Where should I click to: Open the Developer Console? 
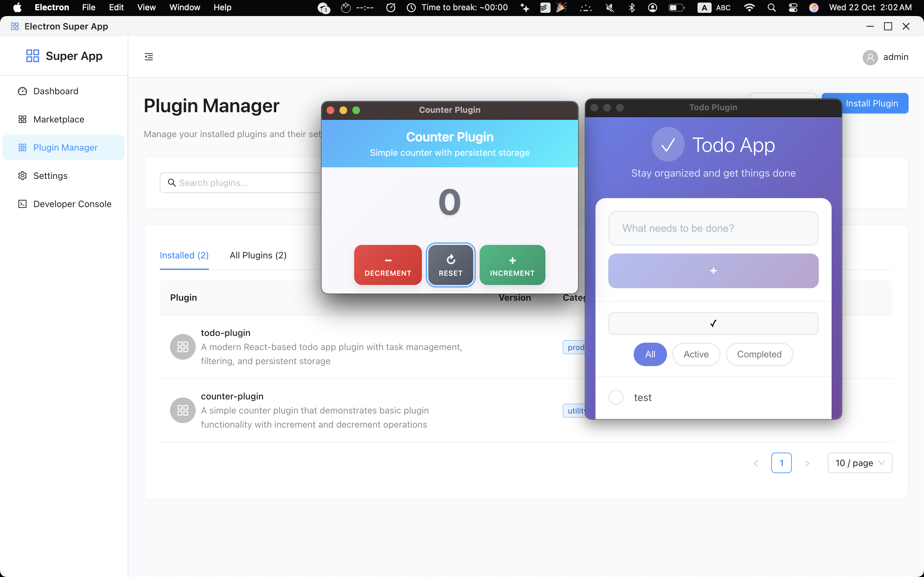click(x=72, y=204)
